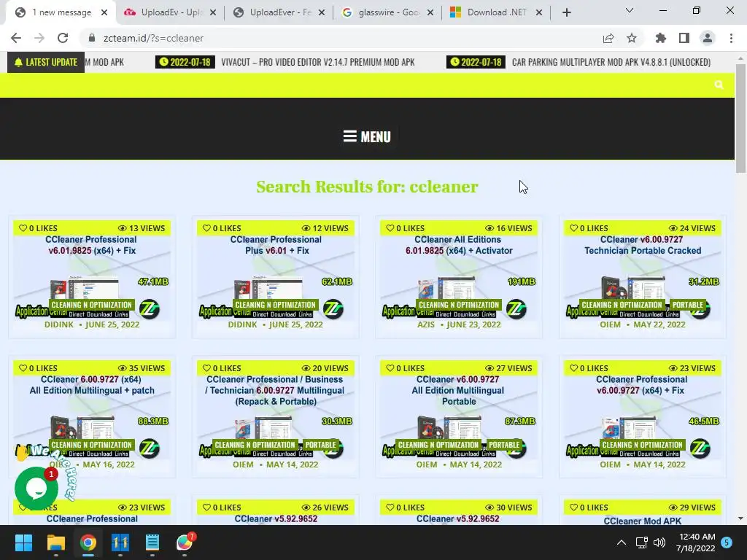Viewport: 747px width, 560px height.
Task: Open CCleaner Professional v6.01.9825 (x64) + Fix
Action: tap(92, 245)
